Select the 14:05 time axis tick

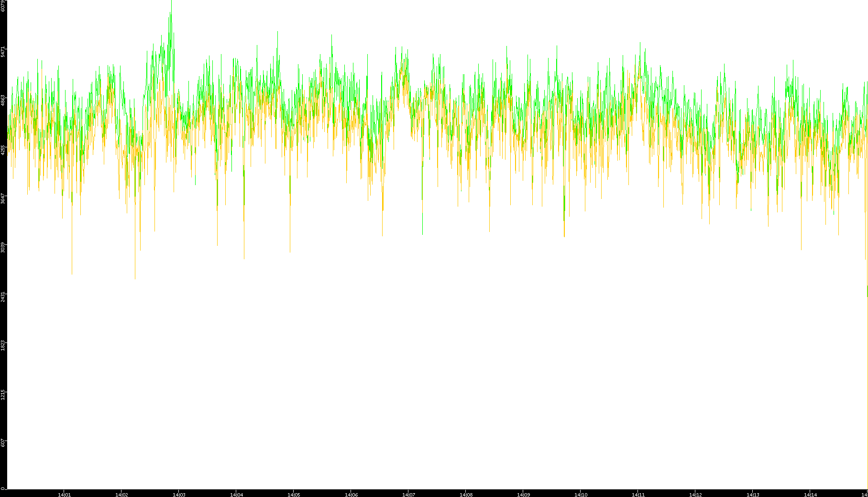click(x=294, y=494)
